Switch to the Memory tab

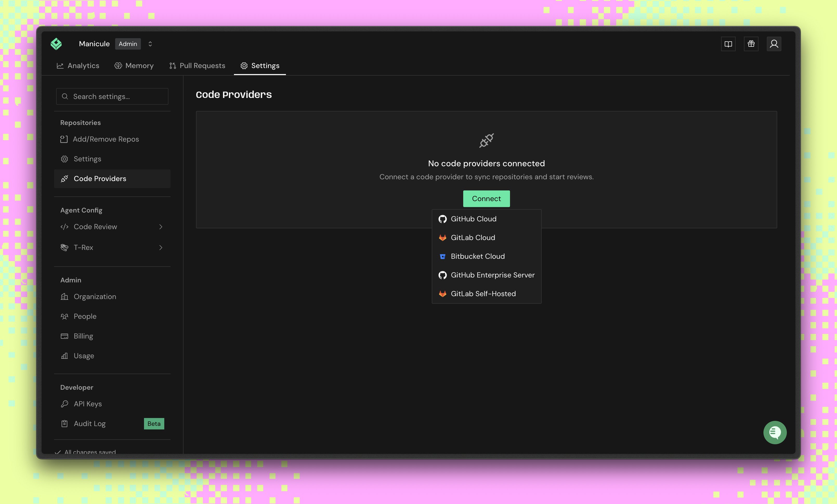134,66
